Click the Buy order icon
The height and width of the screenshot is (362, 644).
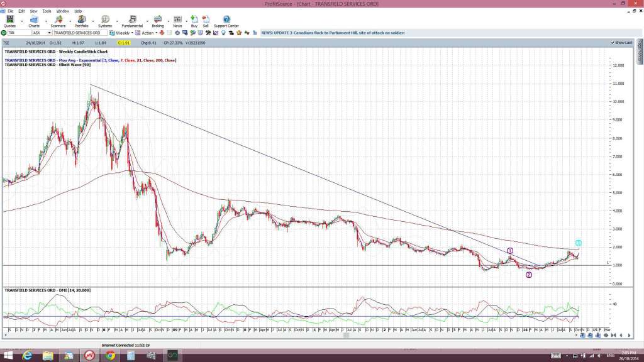point(194,19)
